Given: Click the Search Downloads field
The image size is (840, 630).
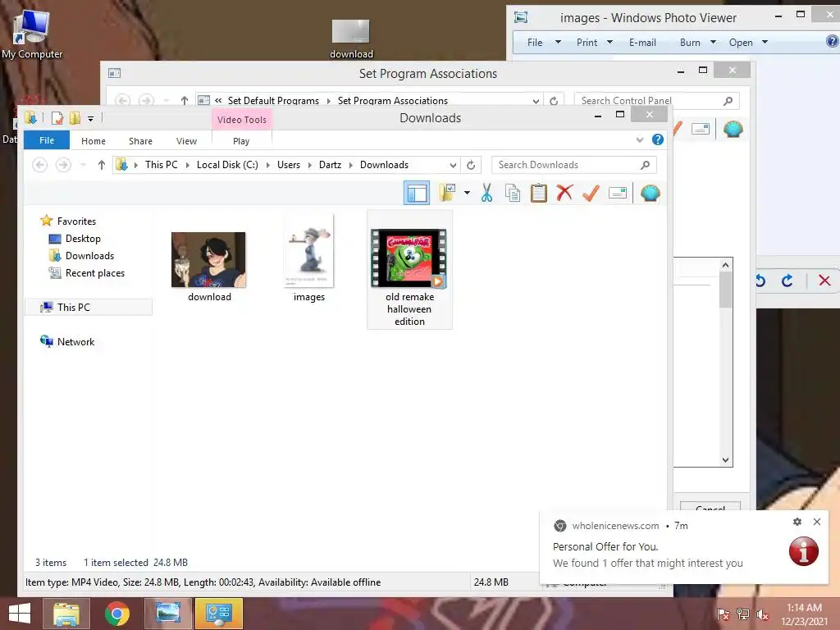Looking at the screenshot, I should pyautogui.click(x=573, y=165).
